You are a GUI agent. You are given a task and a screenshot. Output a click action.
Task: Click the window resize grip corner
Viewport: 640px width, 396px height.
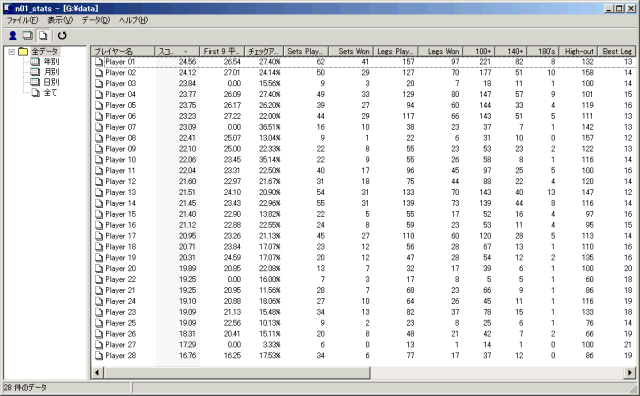pyautogui.click(x=634, y=389)
